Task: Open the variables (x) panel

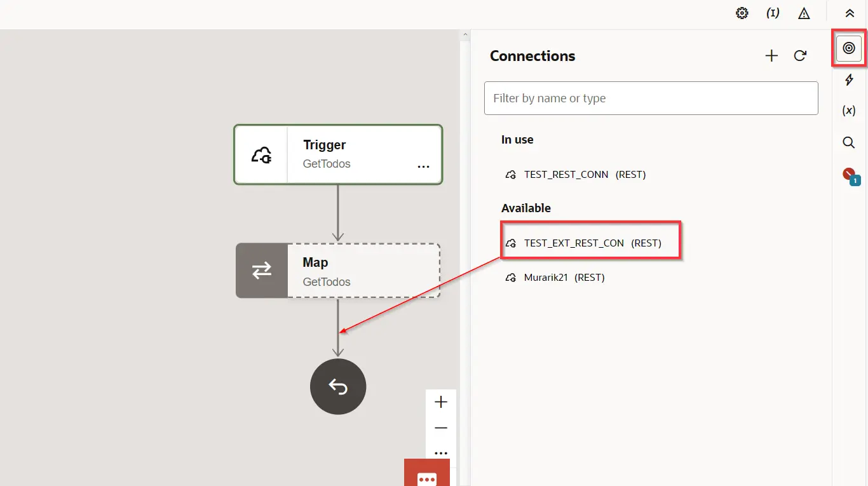Action: 849,111
